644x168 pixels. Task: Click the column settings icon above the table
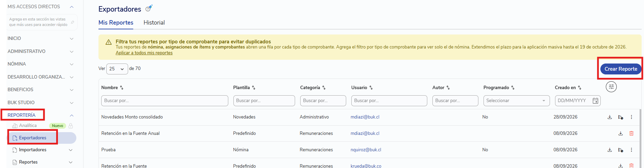(x=611, y=87)
